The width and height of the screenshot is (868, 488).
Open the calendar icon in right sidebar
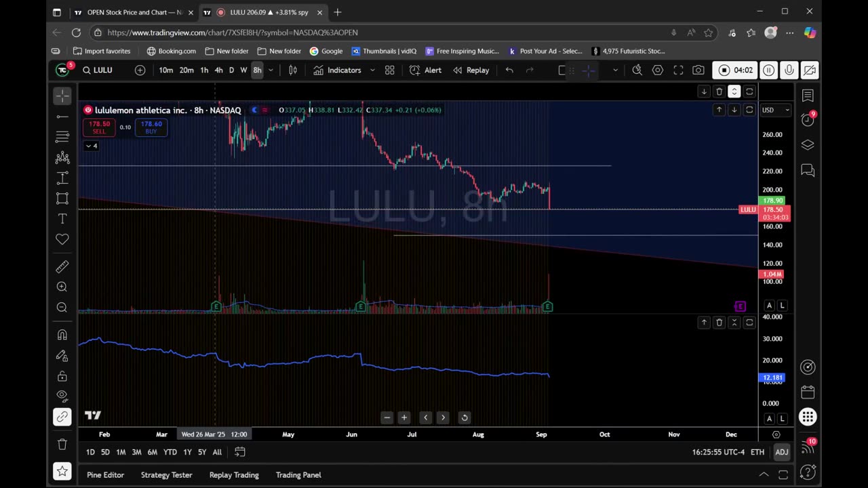[808, 392]
